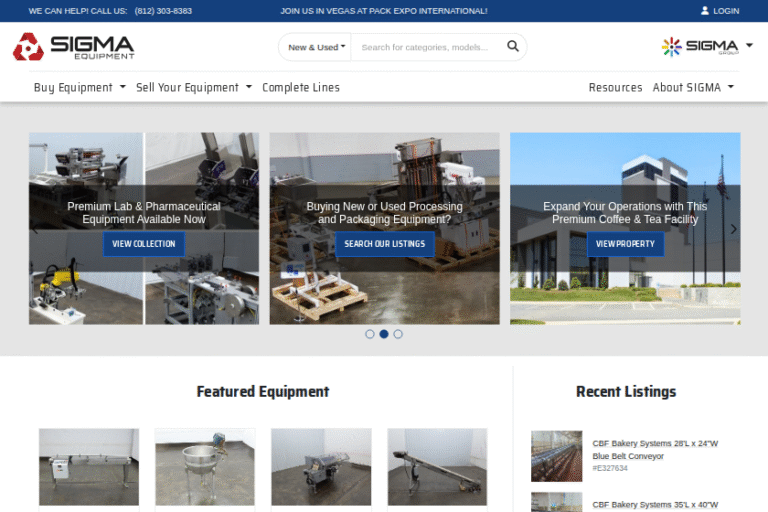The image size is (768, 512).
Task: Open the Complete Lines menu item
Action: [x=301, y=87]
